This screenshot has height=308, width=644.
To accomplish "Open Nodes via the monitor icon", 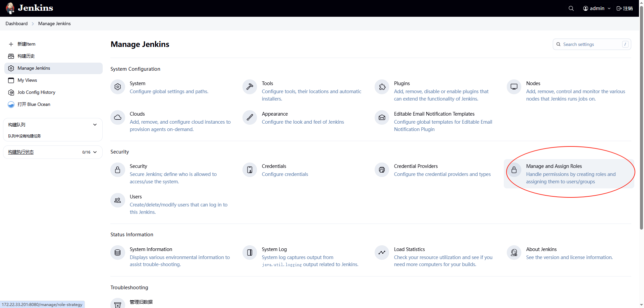I will (x=514, y=87).
